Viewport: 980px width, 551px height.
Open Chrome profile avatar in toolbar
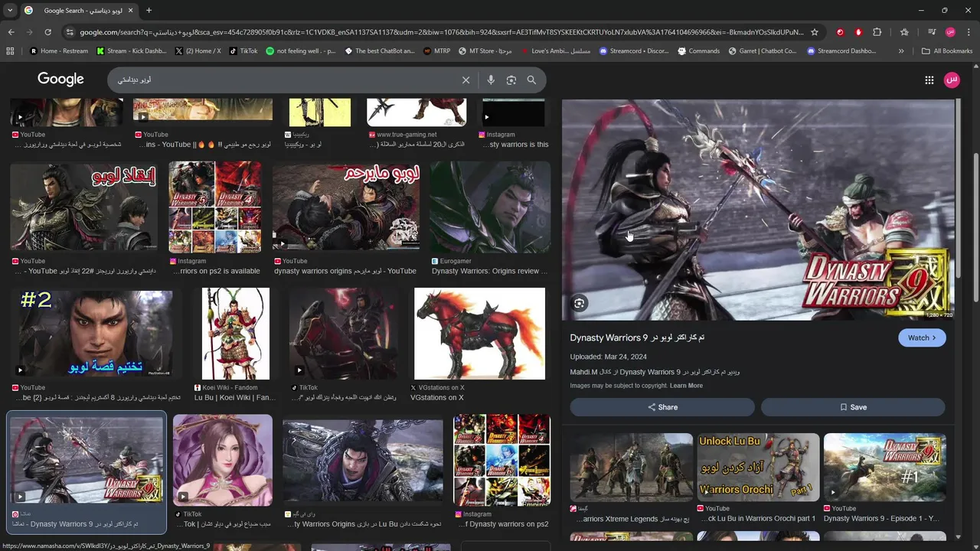point(950,32)
